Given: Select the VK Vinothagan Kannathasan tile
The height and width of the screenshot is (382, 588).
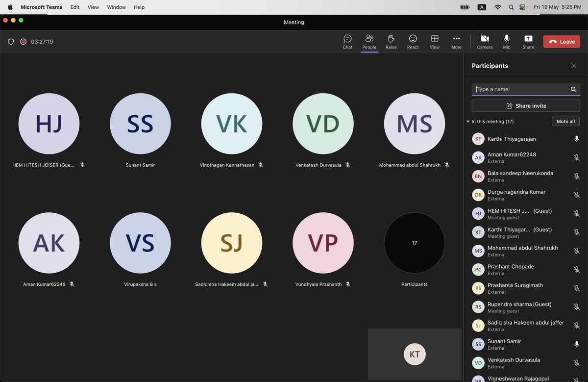Looking at the screenshot, I should tap(232, 124).
